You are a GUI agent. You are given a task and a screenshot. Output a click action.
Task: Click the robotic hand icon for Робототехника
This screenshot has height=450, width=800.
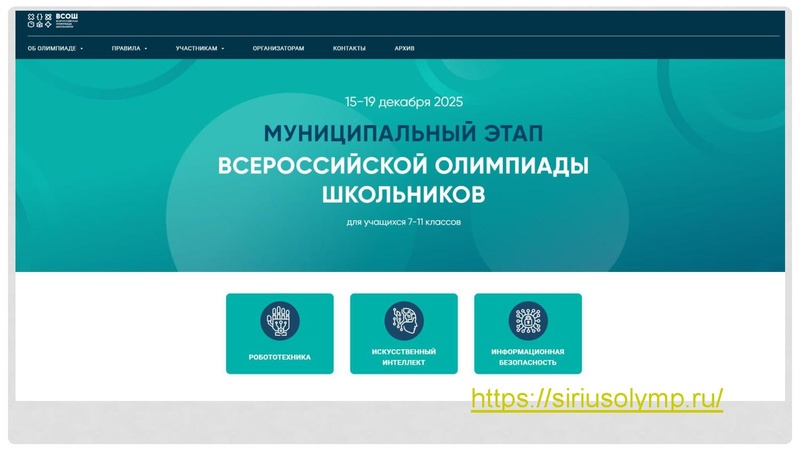click(x=280, y=321)
